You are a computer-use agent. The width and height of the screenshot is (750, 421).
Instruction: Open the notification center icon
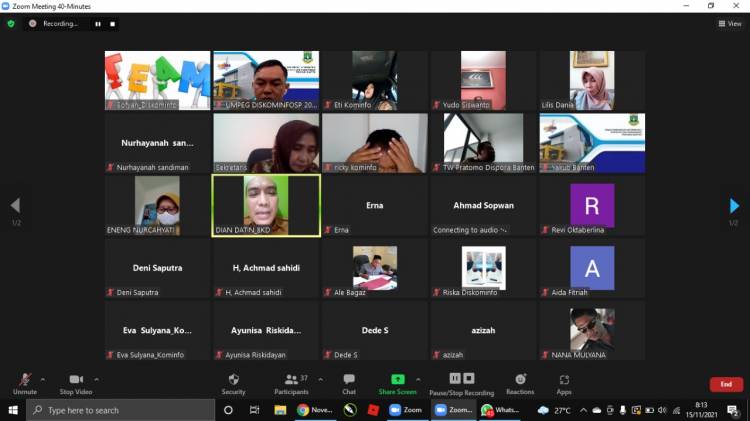click(x=732, y=410)
